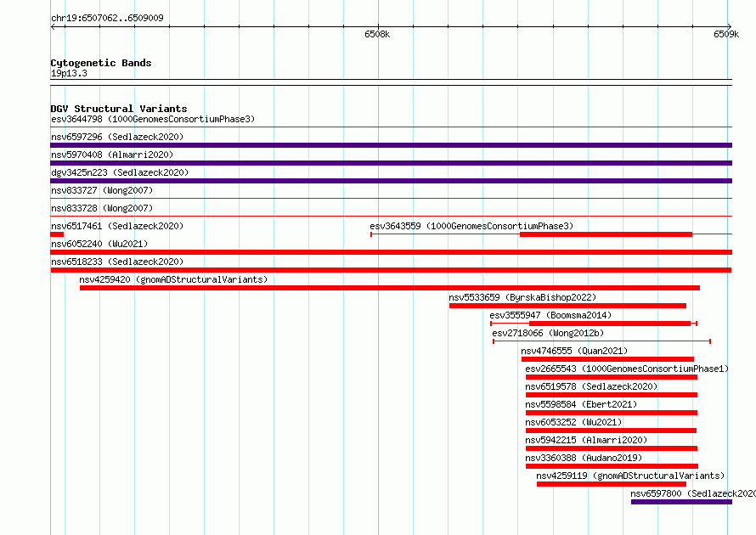The width and height of the screenshot is (756, 535).
Task: Open variant dgv3425n223 (Sedlazeck2020) label
Action: coord(120,172)
